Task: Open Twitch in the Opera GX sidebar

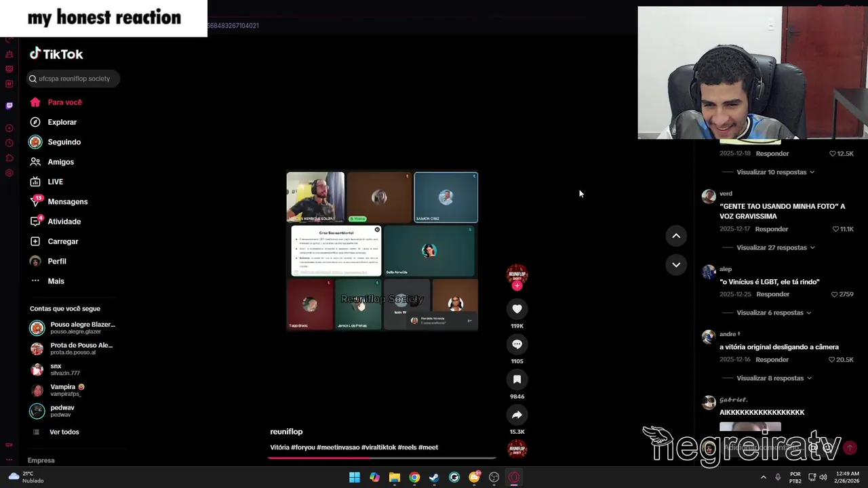Action: click(9, 106)
